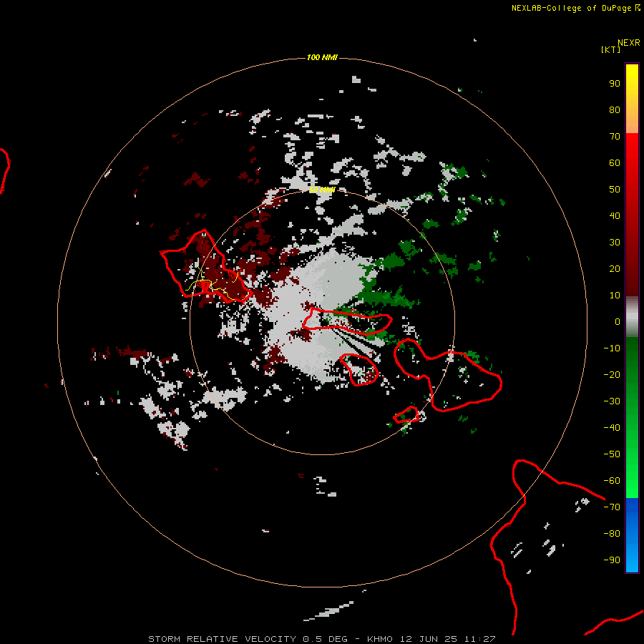Click the -20 value on the velocity scale
The image size is (644, 644).
pos(612,374)
